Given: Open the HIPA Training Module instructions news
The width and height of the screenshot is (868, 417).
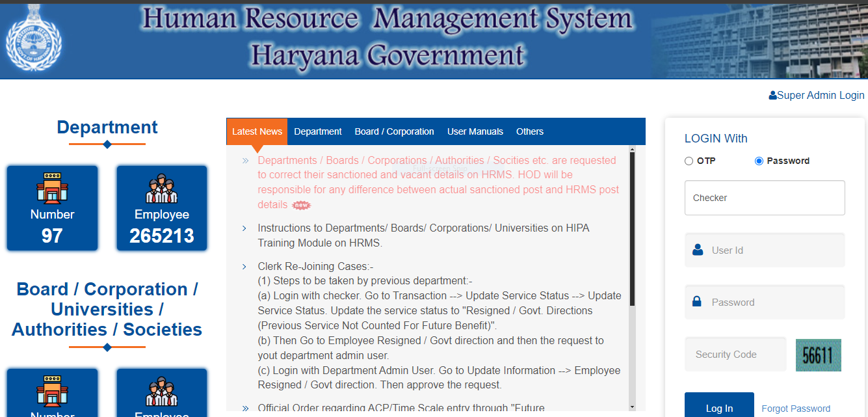Looking at the screenshot, I should click(x=423, y=235).
